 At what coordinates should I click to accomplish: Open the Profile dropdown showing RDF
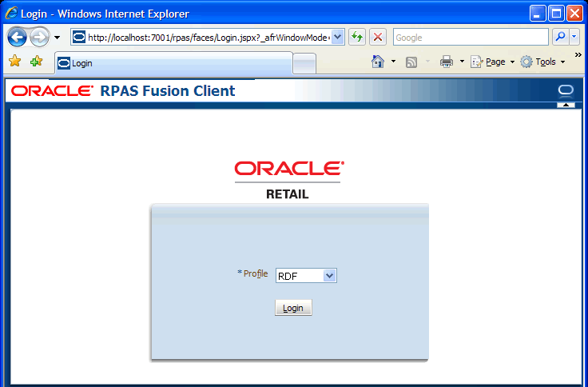[x=306, y=276]
